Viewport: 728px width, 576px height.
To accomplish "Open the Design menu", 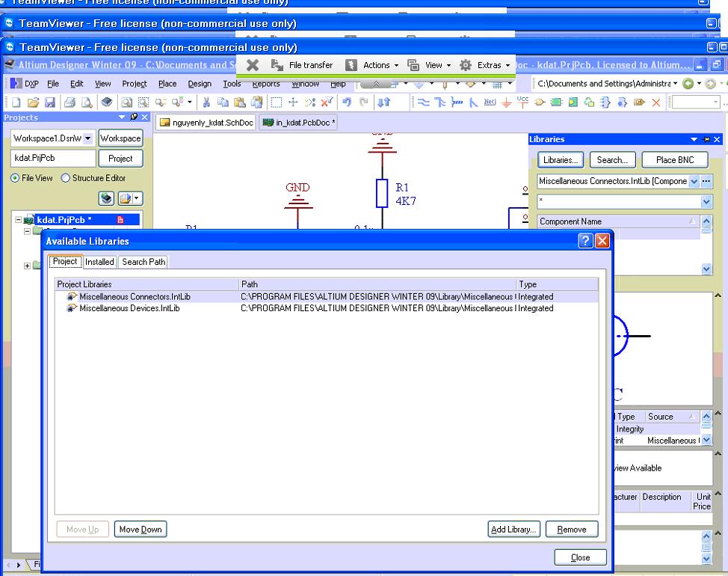I will pos(200,84).
